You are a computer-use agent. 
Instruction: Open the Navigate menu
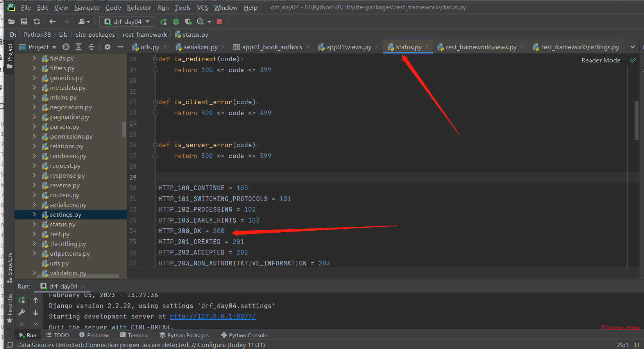(87, 7)
